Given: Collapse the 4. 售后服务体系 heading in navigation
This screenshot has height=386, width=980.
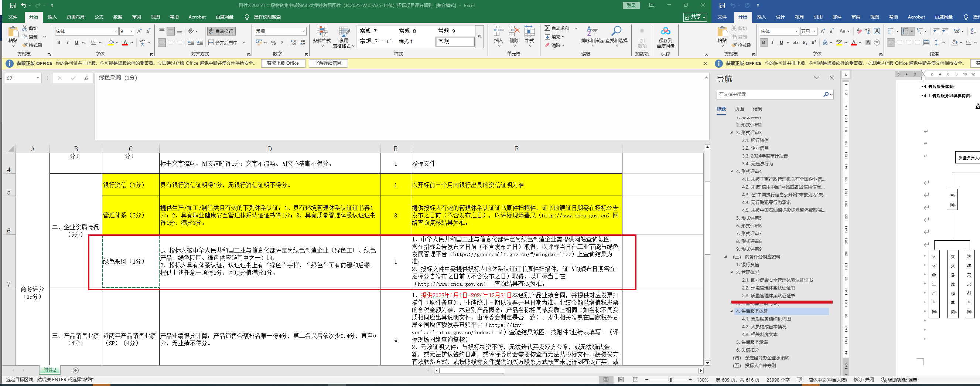Looking at the screenshot, I should 731,311.
